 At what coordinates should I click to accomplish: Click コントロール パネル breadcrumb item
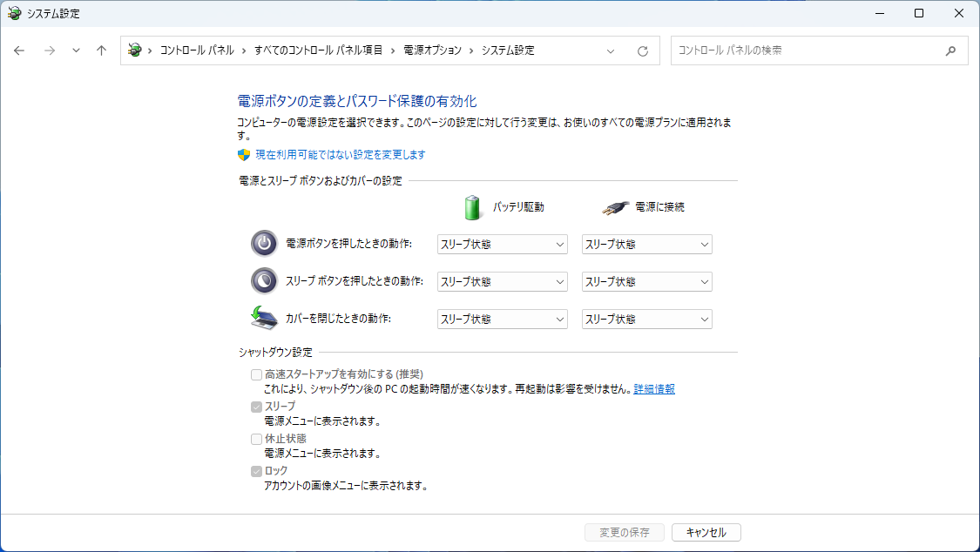(x=197, y=50)
